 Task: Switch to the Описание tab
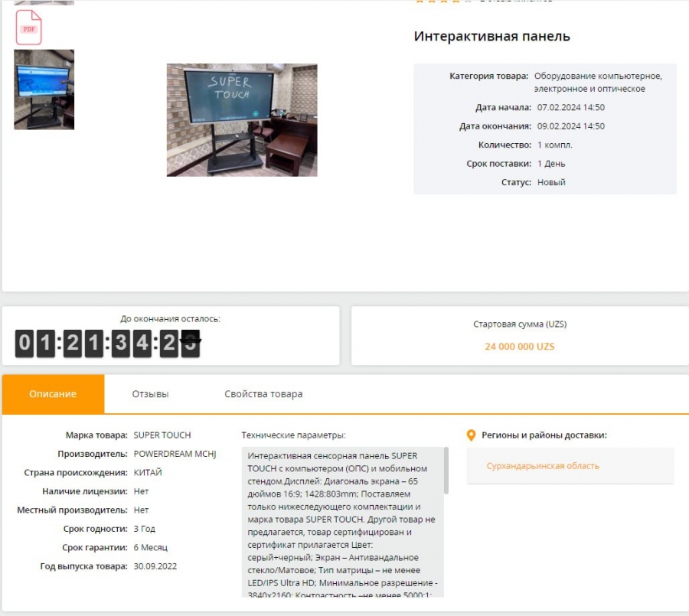click(x=53, y=393)
